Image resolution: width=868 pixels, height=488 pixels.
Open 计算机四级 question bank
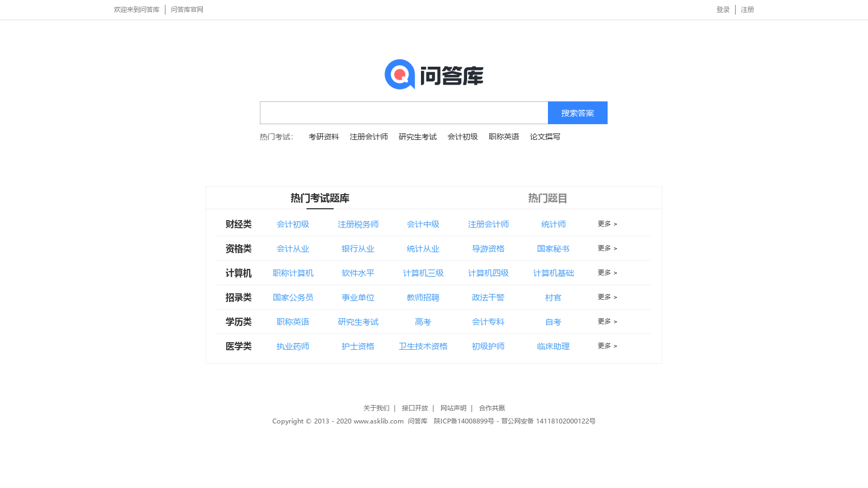coord(488,273)
